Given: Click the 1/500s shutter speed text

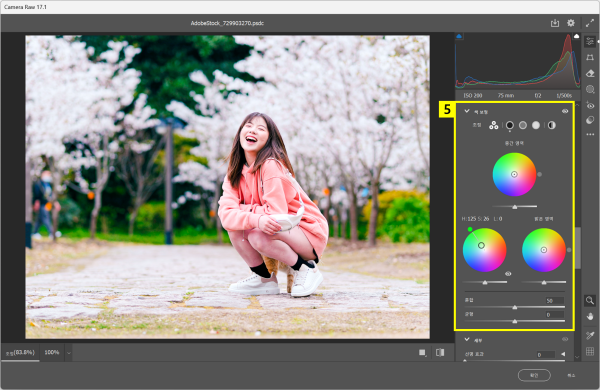Looking at the screenshot, I should click(x=564, y=95).
